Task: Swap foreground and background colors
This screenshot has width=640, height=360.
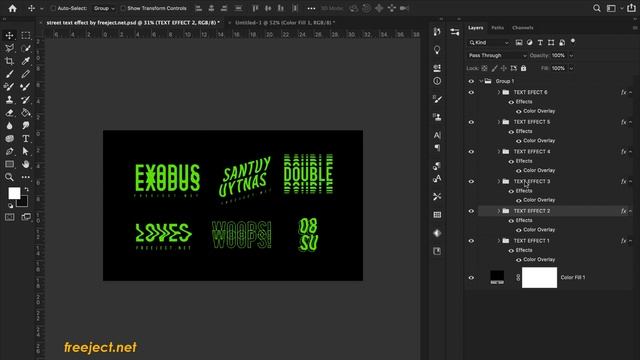Action: (x=27, y=189)
